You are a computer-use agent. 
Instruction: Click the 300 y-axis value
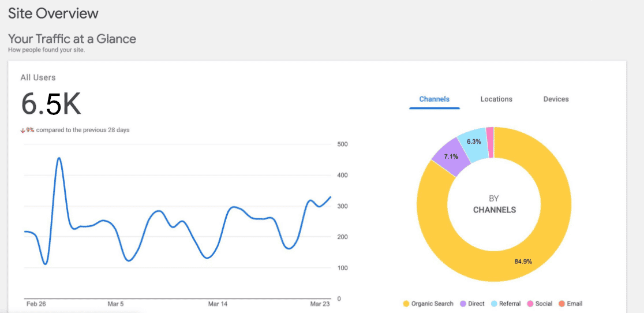click(x=343, y=206)
